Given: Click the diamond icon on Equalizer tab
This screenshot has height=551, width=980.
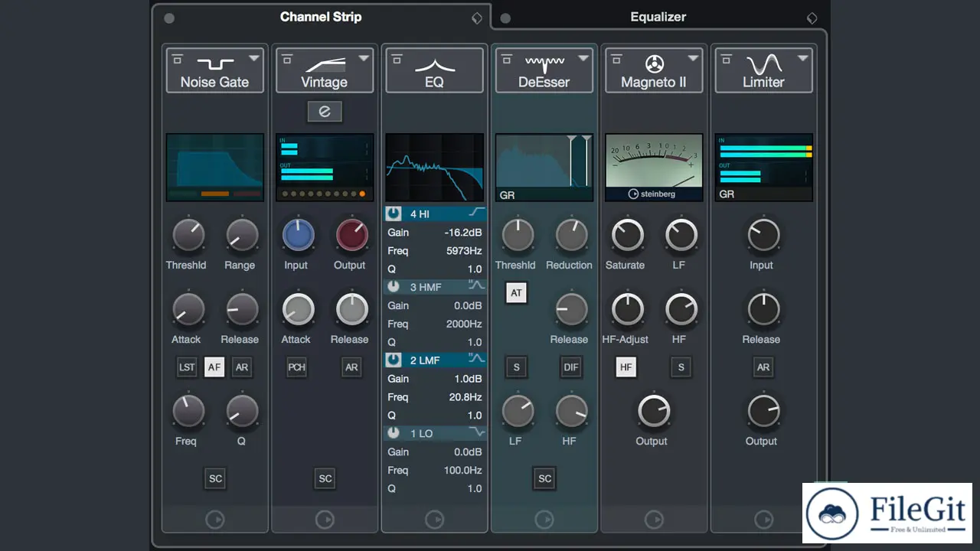Looking at the screenshot, I should [812, 18].
